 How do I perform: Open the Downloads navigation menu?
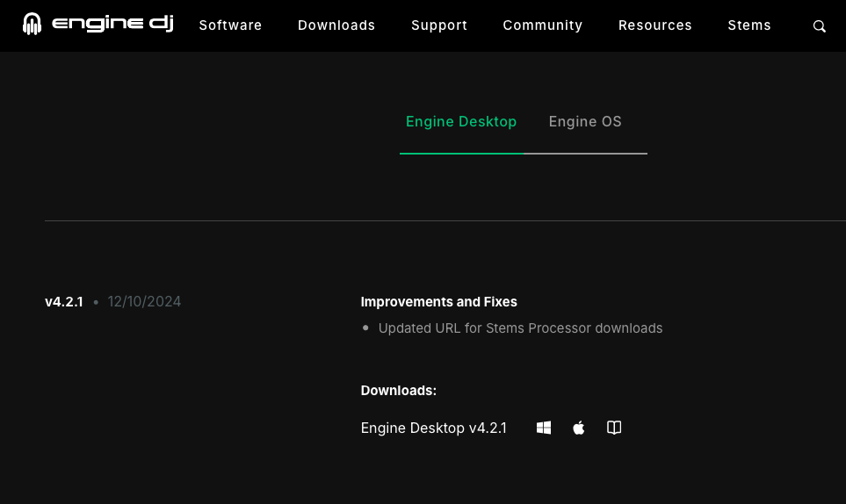[336, 25]
